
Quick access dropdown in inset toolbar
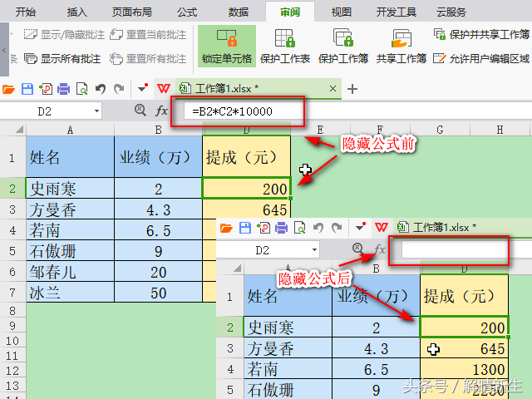tap(360, 227)
